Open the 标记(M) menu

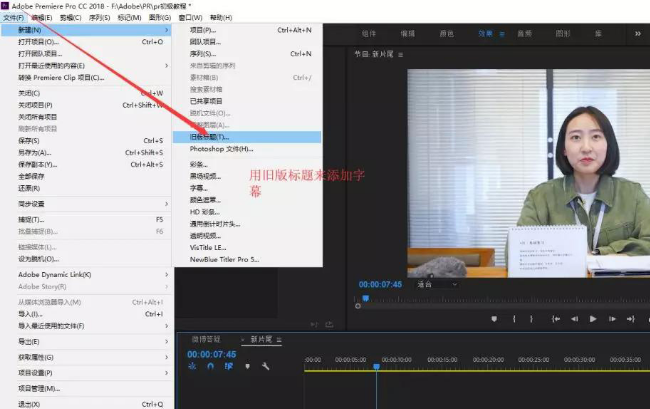pos(129,17)
